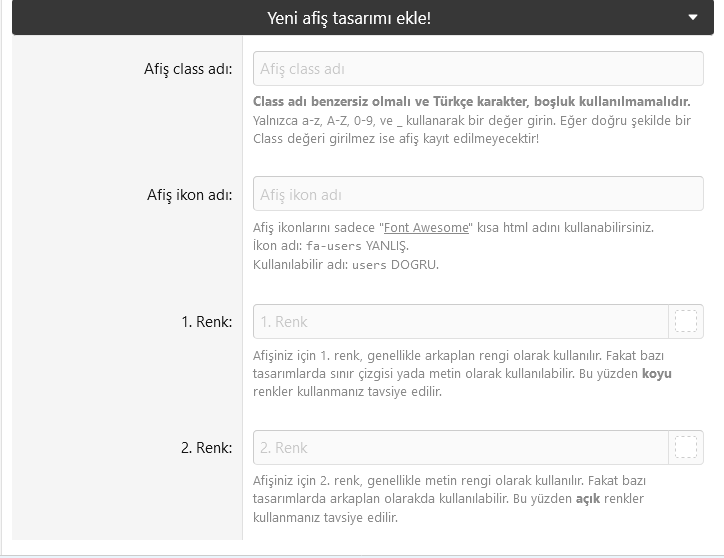The image size is (724, 558).
Task: Click into the 2. Renk text field
Action: (460, 447)
